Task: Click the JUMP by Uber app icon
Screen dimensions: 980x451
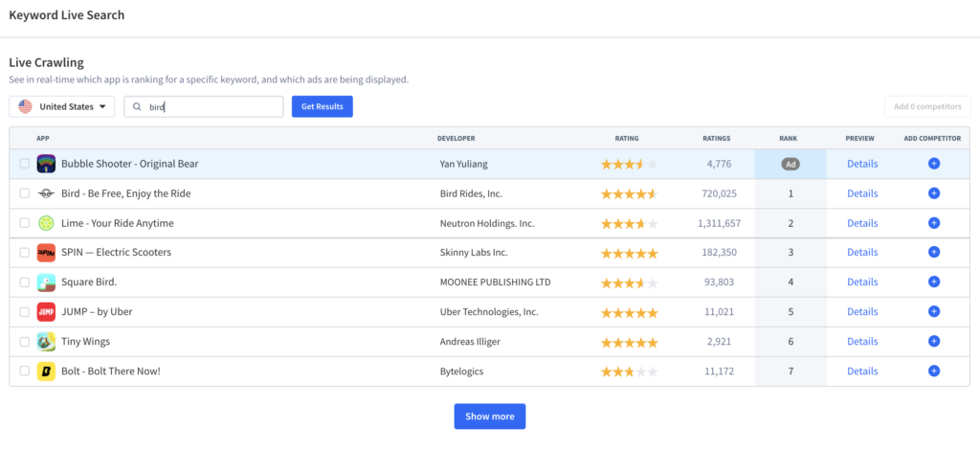Action: pos(46,311)
